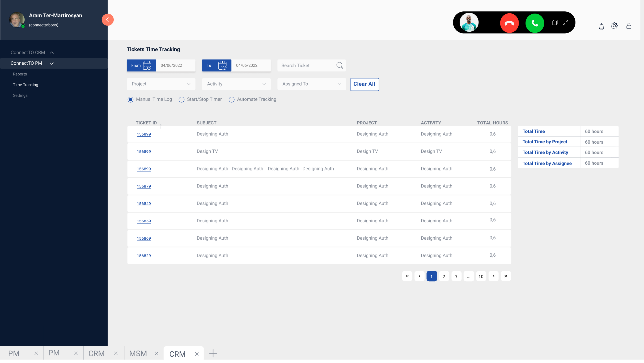Image resolution: width=644 pixels, height=363 pixels.
Task: Open the Project filter dropdown
Action: (161, 84)
